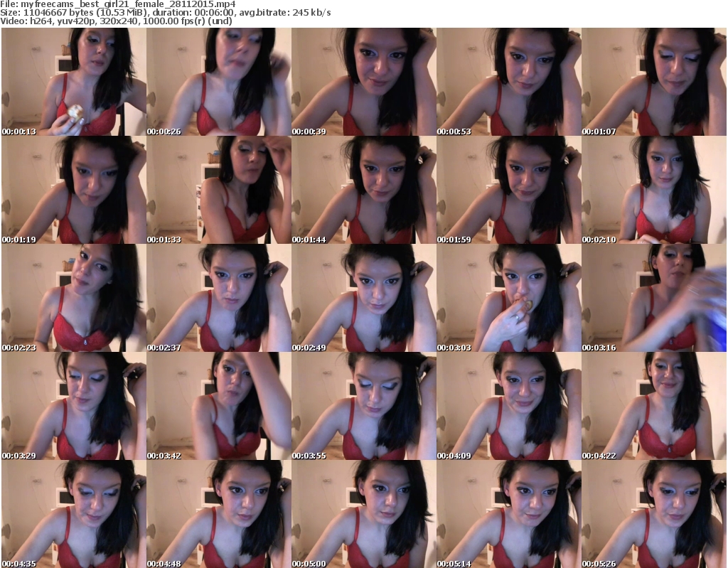
Task: Select the frame timestamped 00:00:53
Action: click(x=509, y=82)
